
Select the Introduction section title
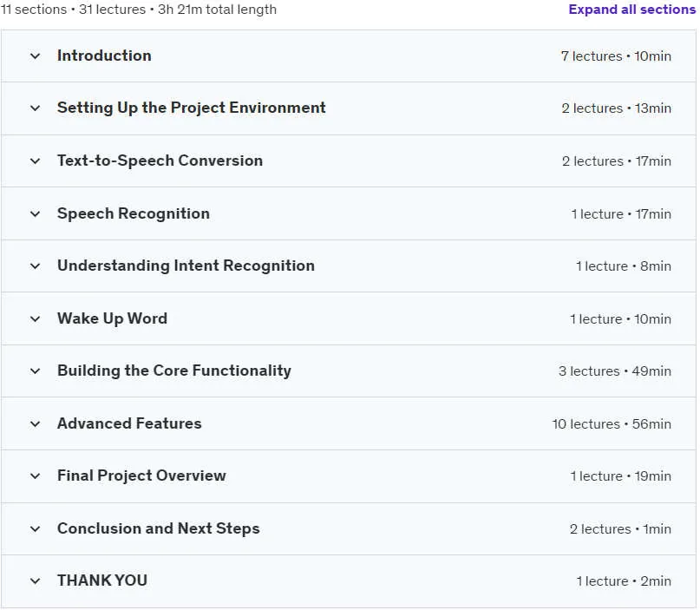(104, 56)
